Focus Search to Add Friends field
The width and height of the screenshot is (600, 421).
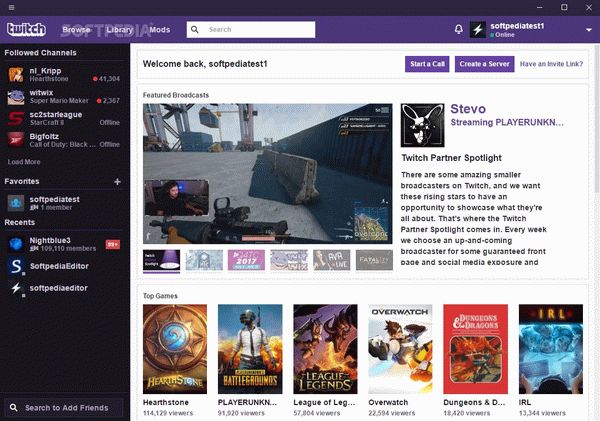64,408
